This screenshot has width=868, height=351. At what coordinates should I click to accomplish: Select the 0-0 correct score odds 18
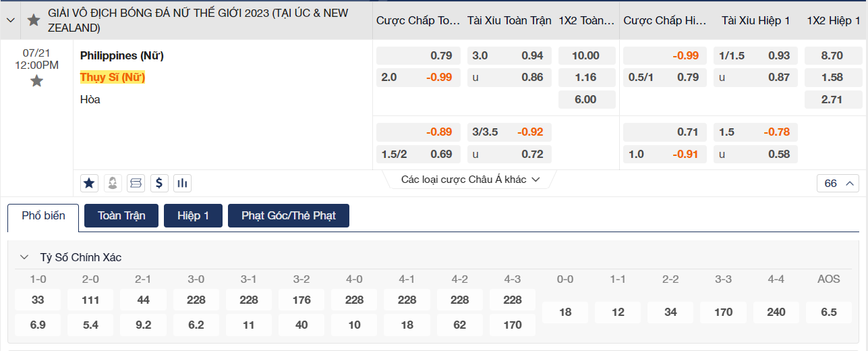point(565,312)
